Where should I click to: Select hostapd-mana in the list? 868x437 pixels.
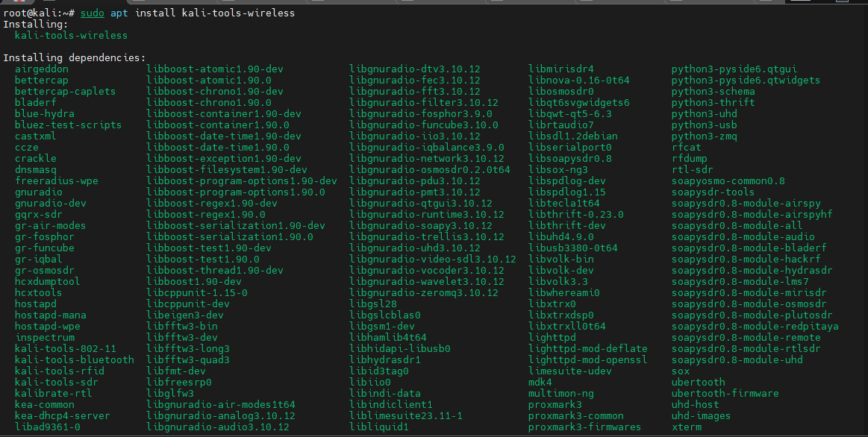tap(50, 315)
